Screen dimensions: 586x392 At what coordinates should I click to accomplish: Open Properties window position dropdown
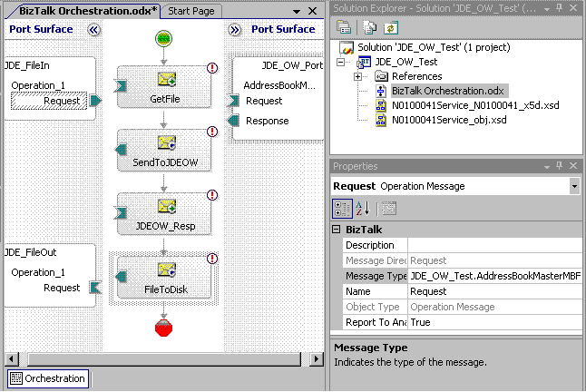pyautogui.click(x=547, y=166)
